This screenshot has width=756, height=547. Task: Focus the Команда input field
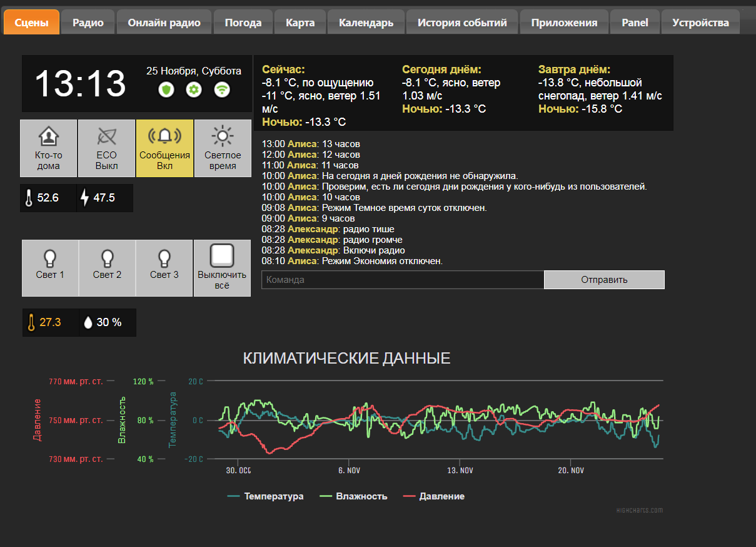point(402,280)
